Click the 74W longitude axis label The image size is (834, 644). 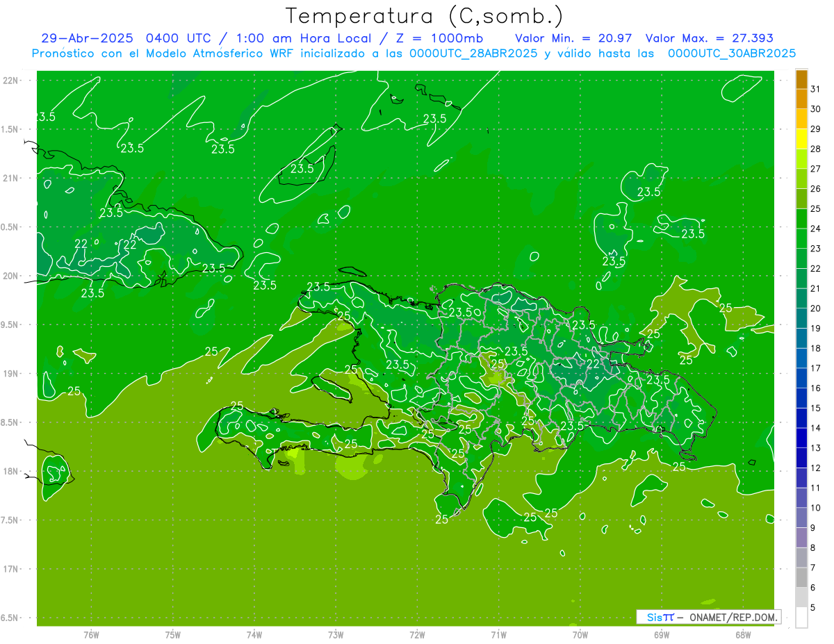(x=254, y=635)
